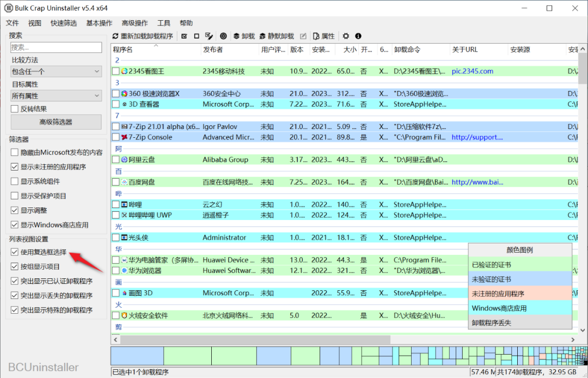
Task: Click the 未验证的证书 legend color entry
Action: click(520, 279)
